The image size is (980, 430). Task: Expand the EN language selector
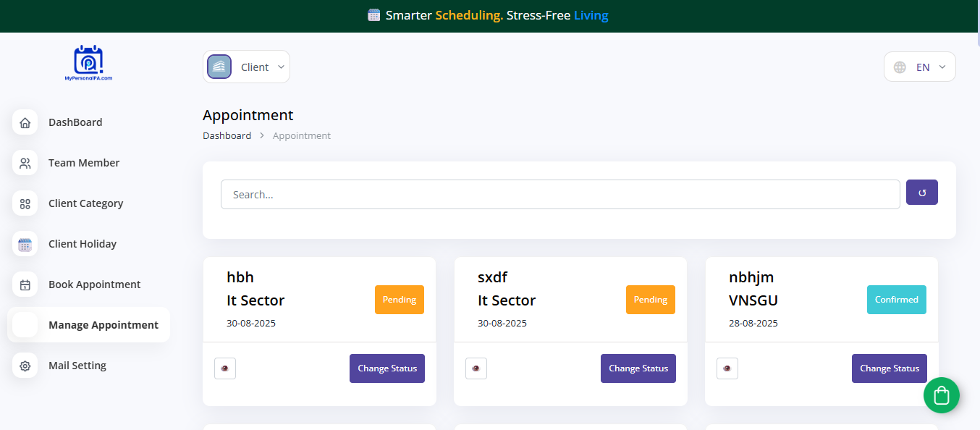coord(920,67)
